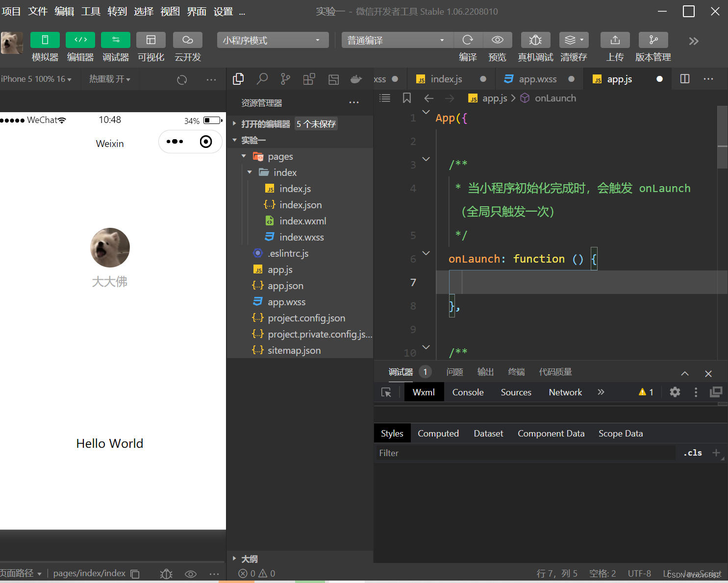This screenshot has width=728, height=583.
Task: Click the user avatar in simulator
Action: point(110,247)
